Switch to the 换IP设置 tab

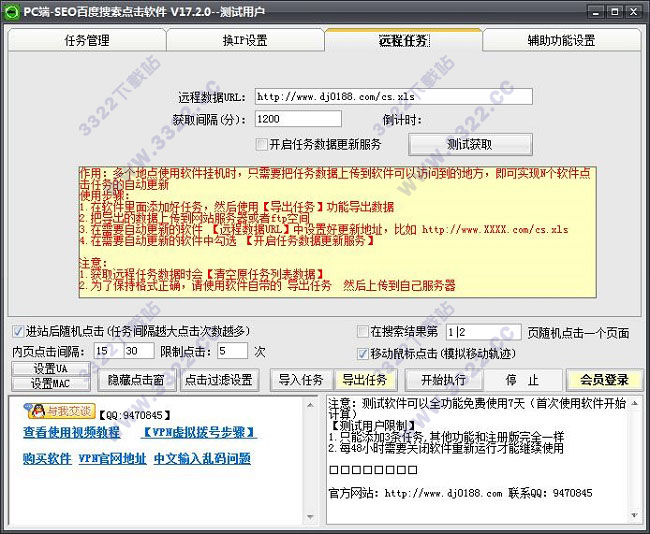(x=245, y=40)
